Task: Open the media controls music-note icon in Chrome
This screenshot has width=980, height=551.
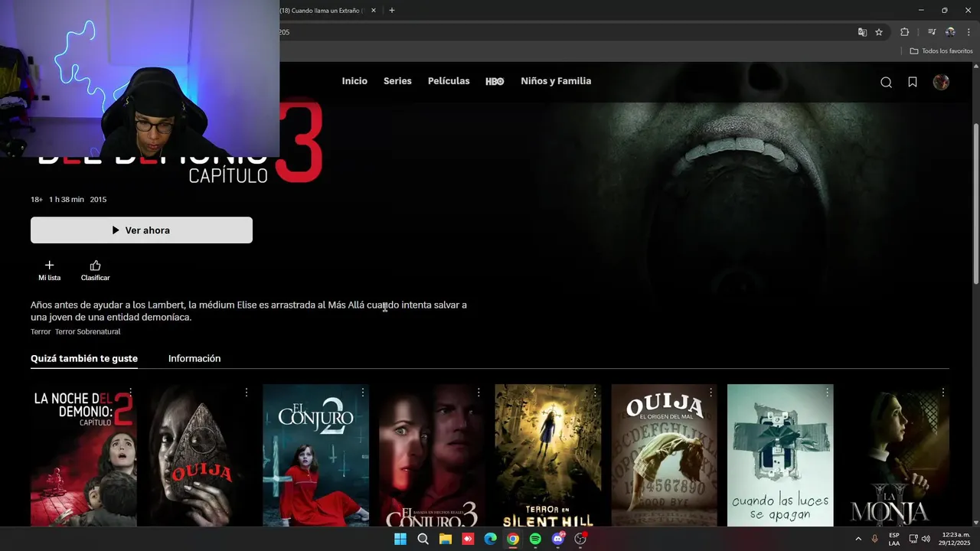Action: click(x=932, y=32)
